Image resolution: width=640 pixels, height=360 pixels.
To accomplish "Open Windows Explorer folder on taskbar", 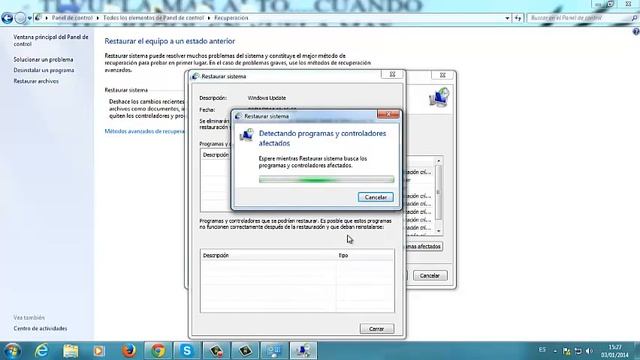I will pos(70,351).
